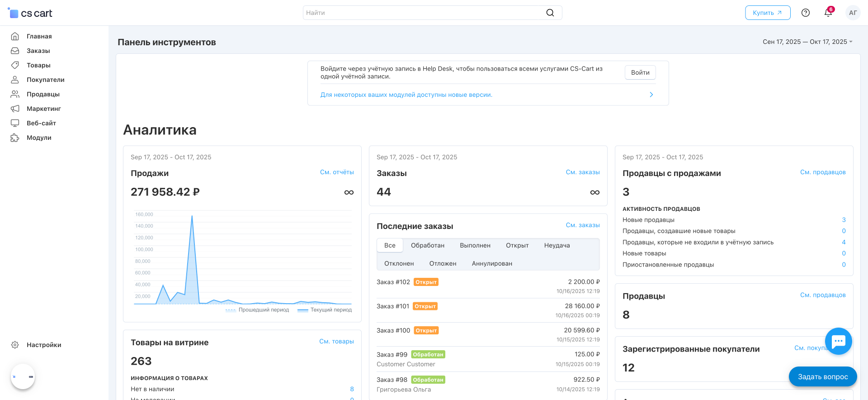Click the Settings gear icon in sidebar

coord(15,345)
